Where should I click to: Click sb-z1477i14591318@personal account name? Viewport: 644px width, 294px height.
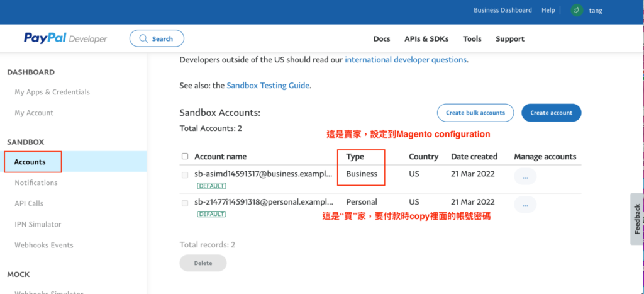click(x=264, y=202)
